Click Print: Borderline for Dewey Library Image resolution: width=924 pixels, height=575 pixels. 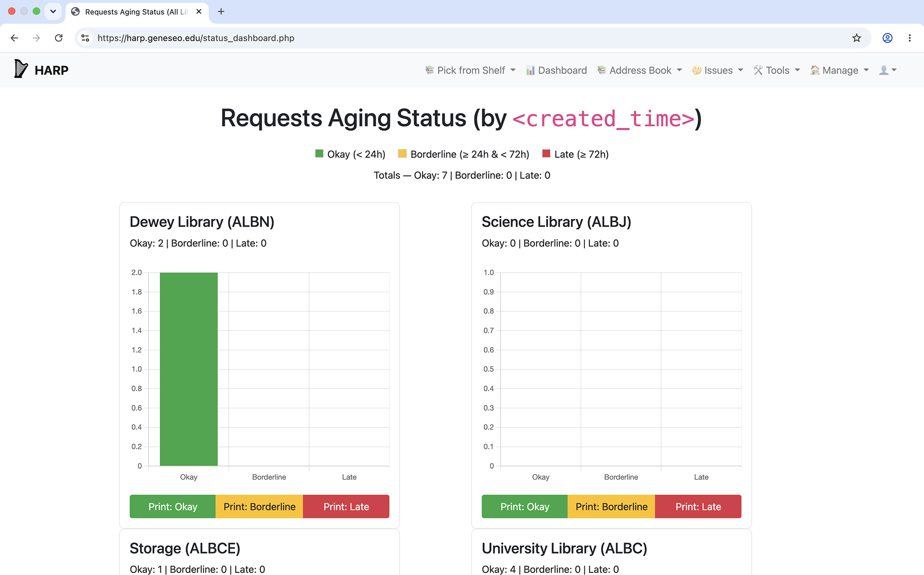click(259, 507)
